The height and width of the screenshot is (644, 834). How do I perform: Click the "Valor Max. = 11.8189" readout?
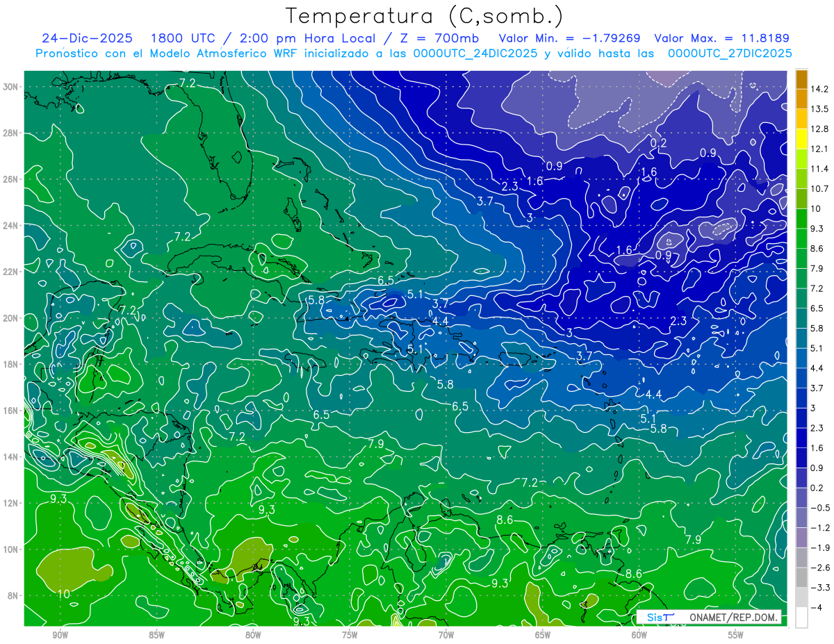pyautogui.click(x=722, y=38)
